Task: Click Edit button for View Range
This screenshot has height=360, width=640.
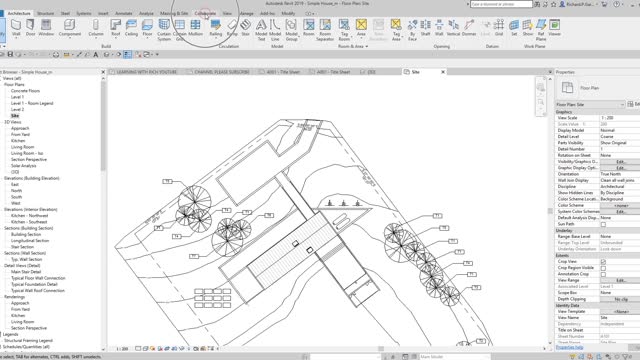Action: pyautogui.click(x=620, y=280)
